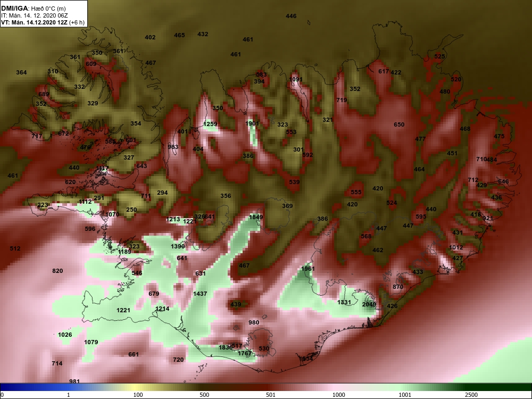
Task: Select the map value 1259
Action: click(210, 124)
